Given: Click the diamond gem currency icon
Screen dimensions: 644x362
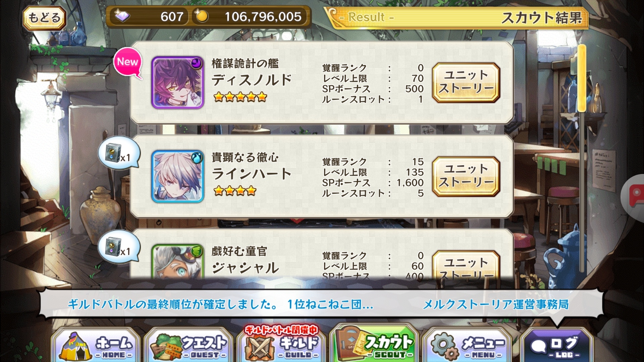Looking at the screenshot, I should [122, 16].
